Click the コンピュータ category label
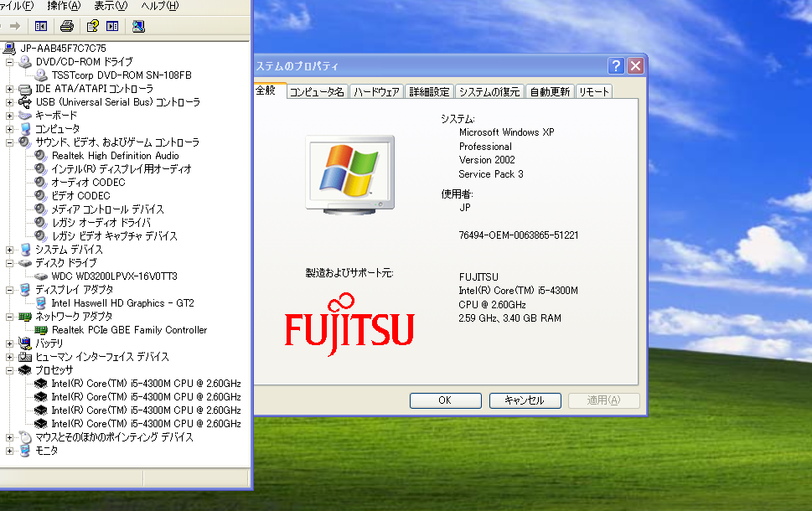Viewport: 812px width, 511px height. coord(58,128)
